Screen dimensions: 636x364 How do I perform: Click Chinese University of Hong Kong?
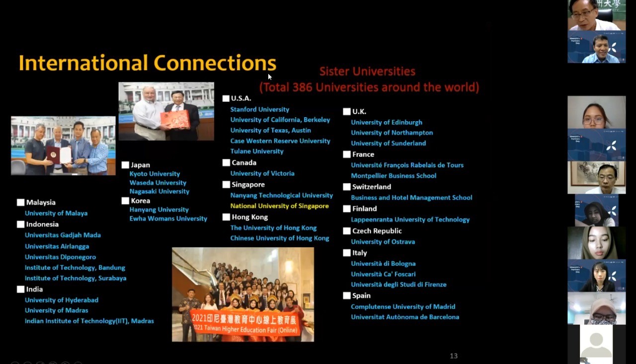280,238
